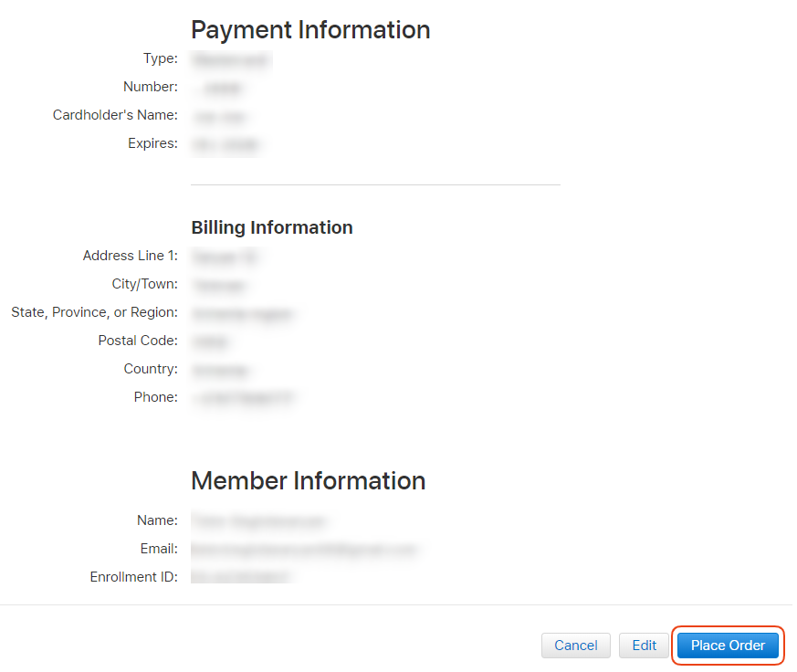Click the Enrollment ID label
This screenshot has height=672, width=797.
pos(133,577)
